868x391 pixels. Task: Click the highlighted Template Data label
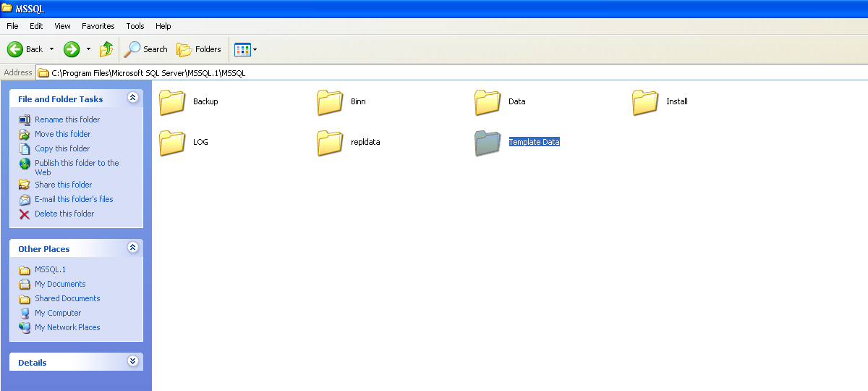[535, 142]
